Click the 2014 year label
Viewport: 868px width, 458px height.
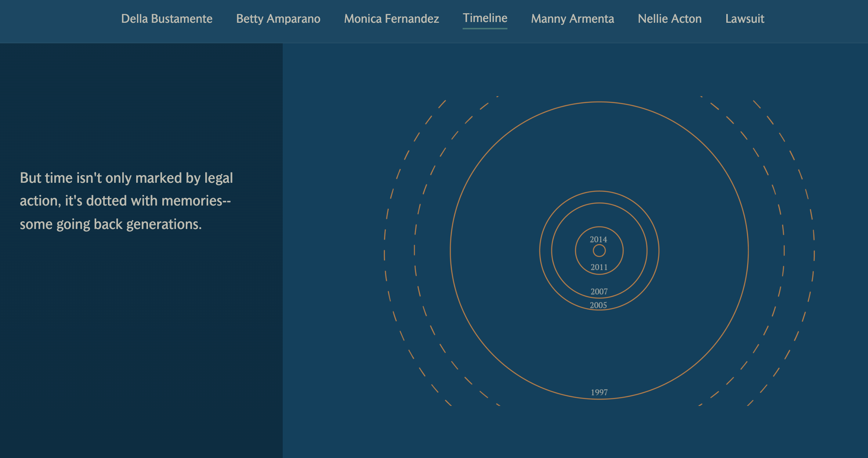pyautogui.click(x=598, y=240)
